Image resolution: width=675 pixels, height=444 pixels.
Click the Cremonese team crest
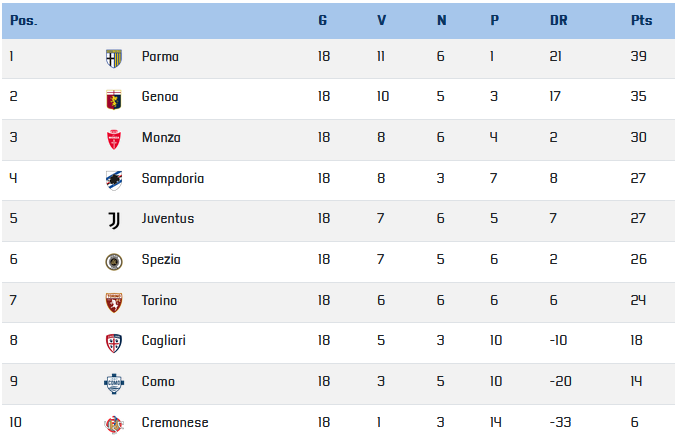(x=114, y=425)
